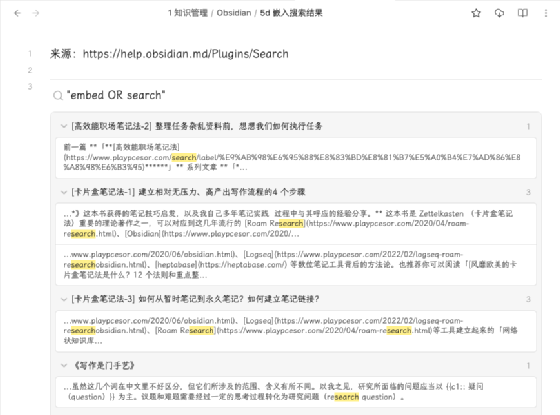Click the cloud download icon
Viewport: 560px width, 415px height.
499,13
